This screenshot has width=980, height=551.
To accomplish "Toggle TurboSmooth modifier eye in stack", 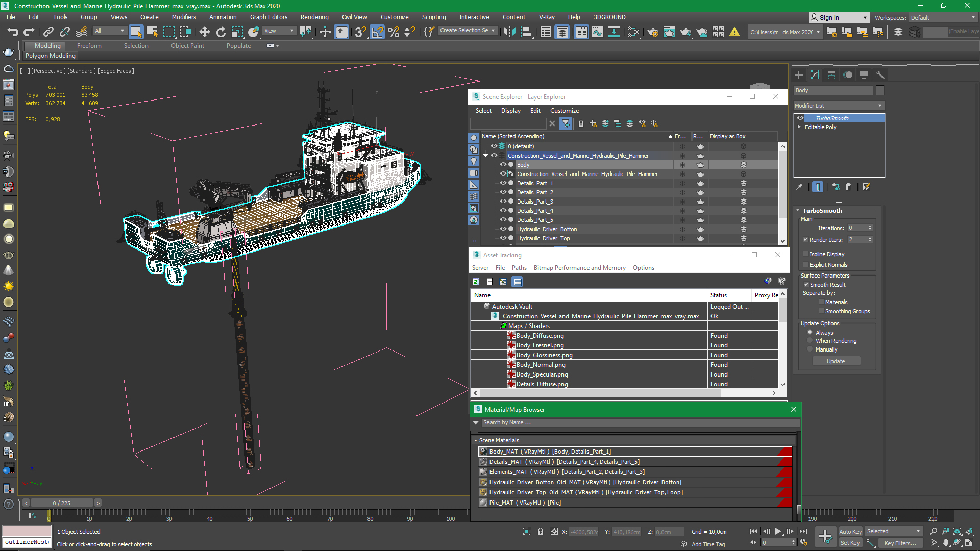I will coord(800,118).
